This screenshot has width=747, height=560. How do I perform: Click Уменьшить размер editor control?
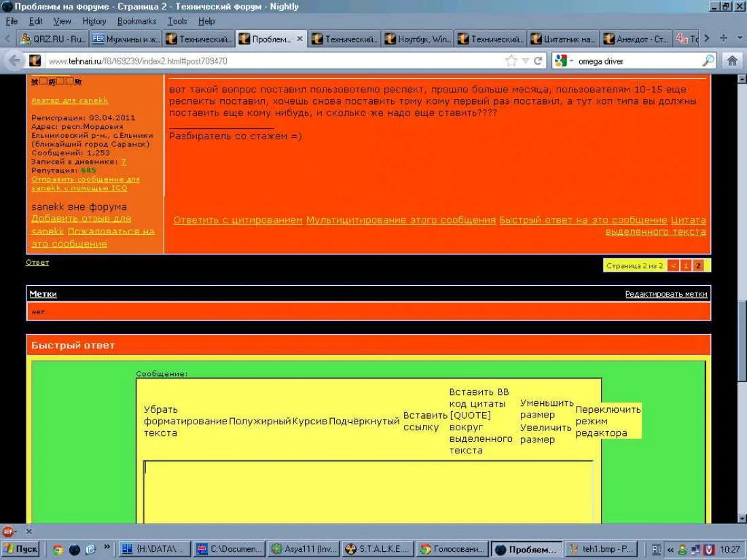[547, 409]
